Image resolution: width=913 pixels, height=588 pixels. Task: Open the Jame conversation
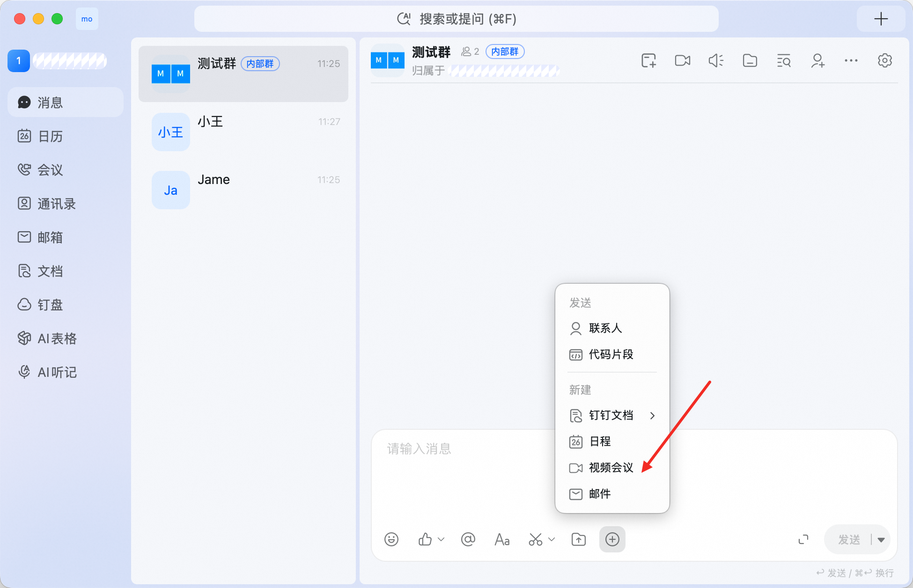click(x=243, y=190)
